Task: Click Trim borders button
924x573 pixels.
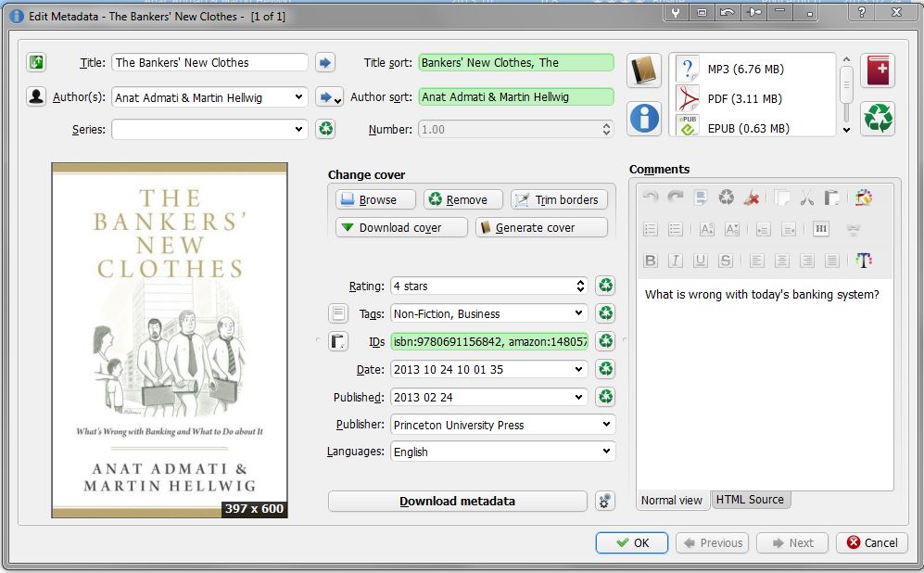Action: (559, 199)
